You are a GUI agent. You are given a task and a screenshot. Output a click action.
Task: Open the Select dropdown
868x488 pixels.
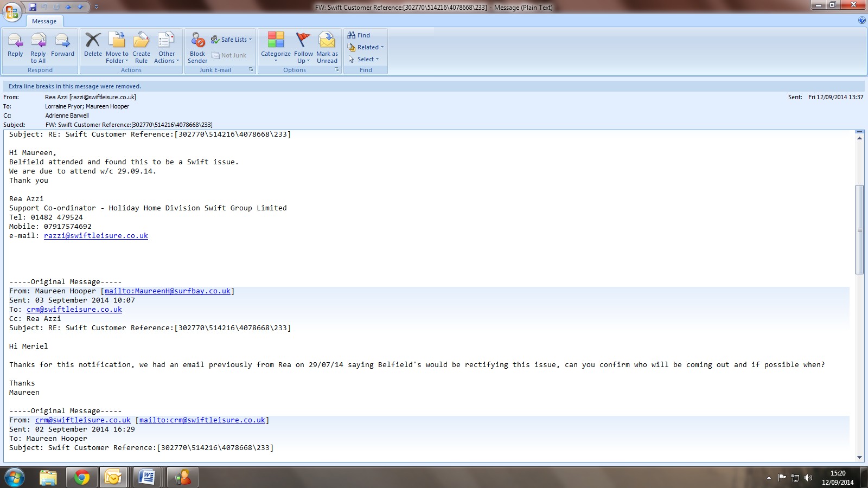click(363, 59)
